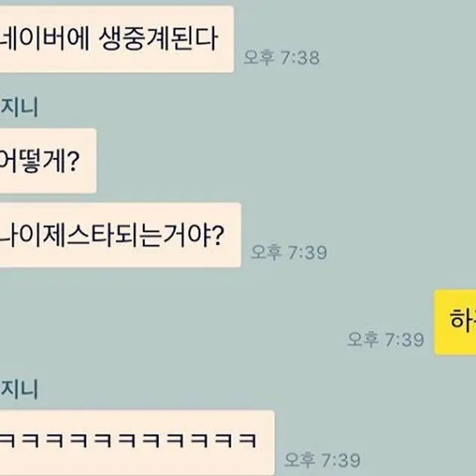The image size is (476, 476).
Task: Tap the ㅋㅋㅋㅋㅋ laughing message bubble
Action: pos(137,443)
